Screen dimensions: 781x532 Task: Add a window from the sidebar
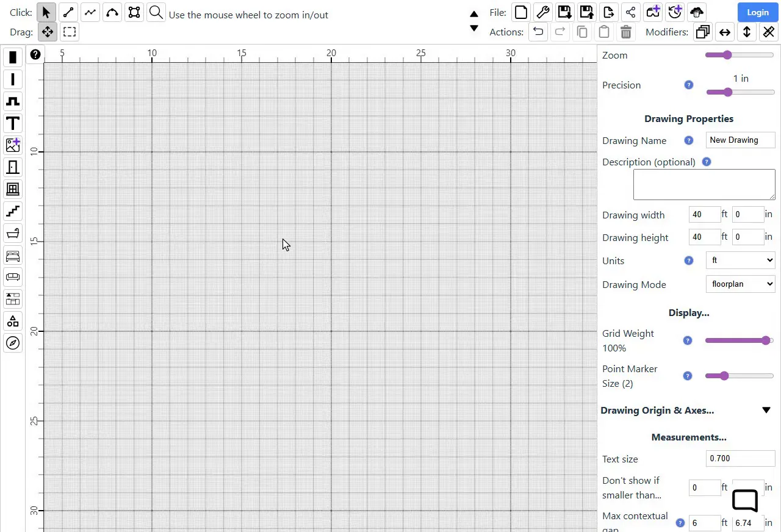click(13, 189)
